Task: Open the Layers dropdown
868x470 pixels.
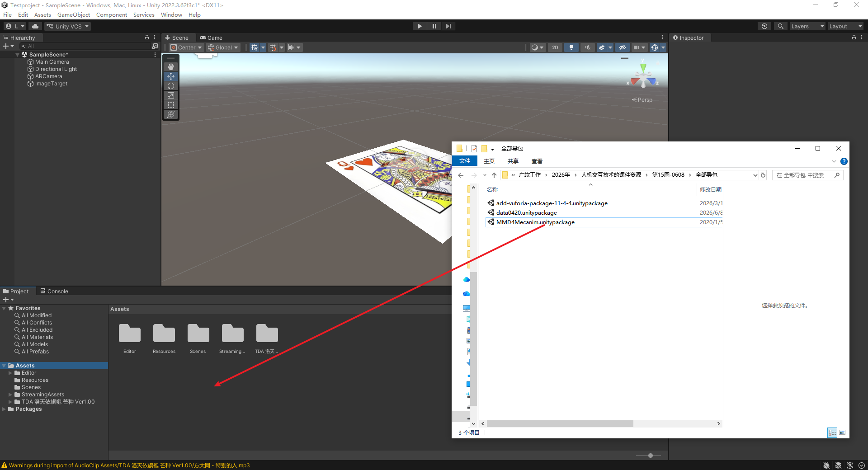Action: (x=807, y=26)
